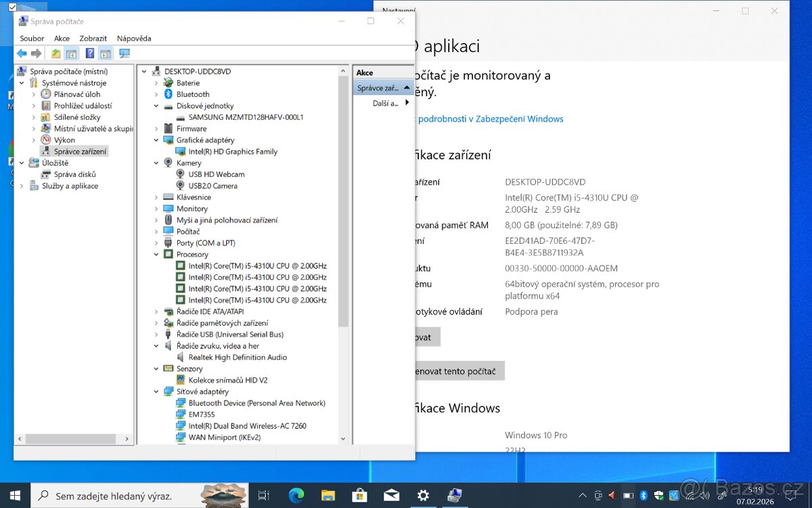
Task: Click the Up one level folder icon
Action: pos(55,54)
